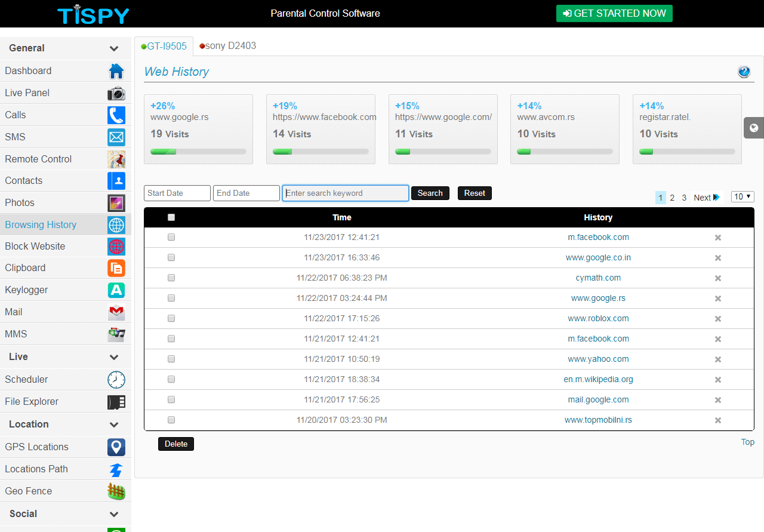Click the gray globe side tab

point(754,128)
